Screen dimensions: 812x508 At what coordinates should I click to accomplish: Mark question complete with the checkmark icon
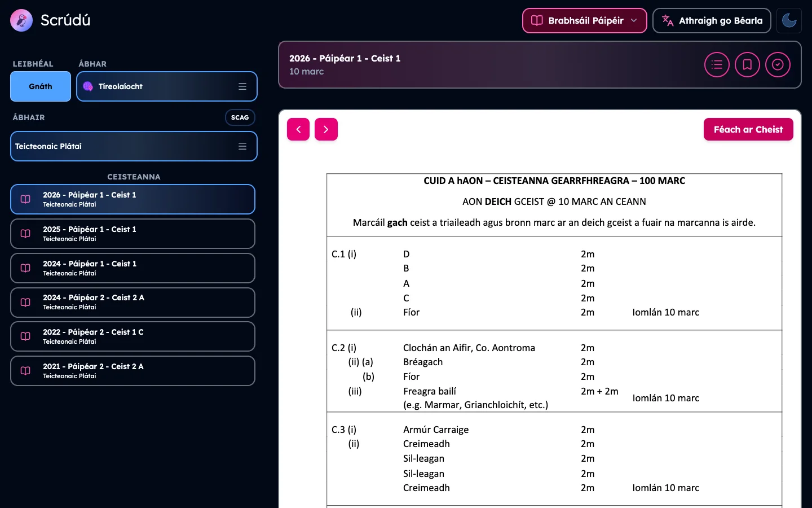[778, 64]
